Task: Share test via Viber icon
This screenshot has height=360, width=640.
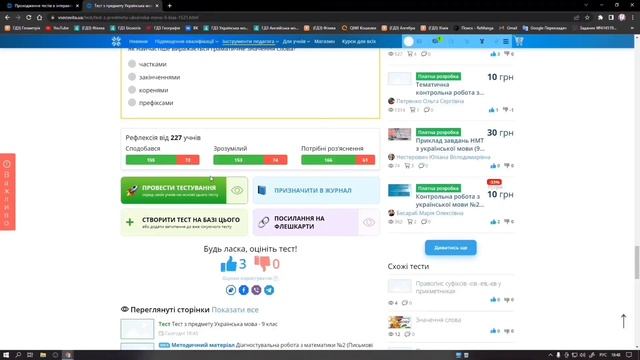Action: (256, 290)
